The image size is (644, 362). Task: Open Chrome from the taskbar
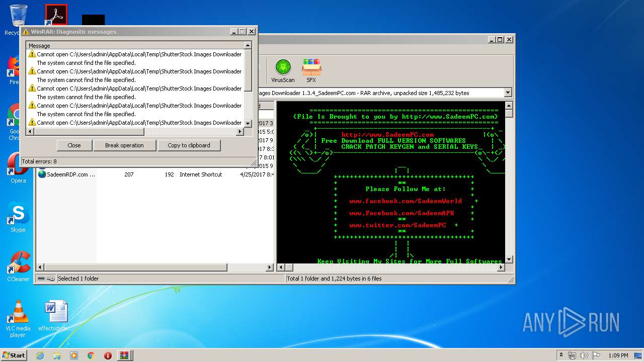[91, 355]
